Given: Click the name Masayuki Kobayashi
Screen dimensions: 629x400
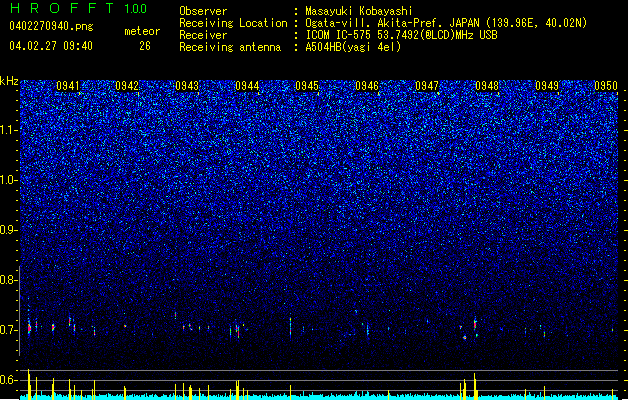Looking at the screenshot, I should 359,11.
